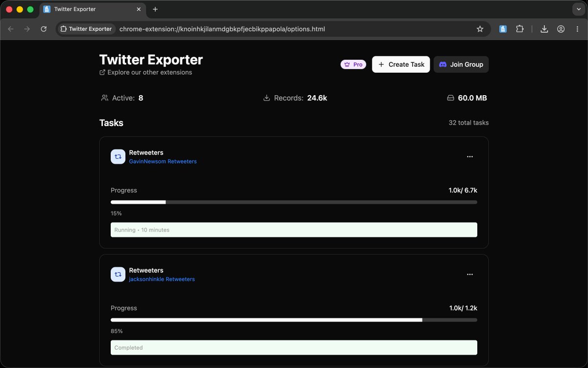Click the 60.0 MB storage value
The width and height of the screenshot is (588, 368).
pos(472,98)
